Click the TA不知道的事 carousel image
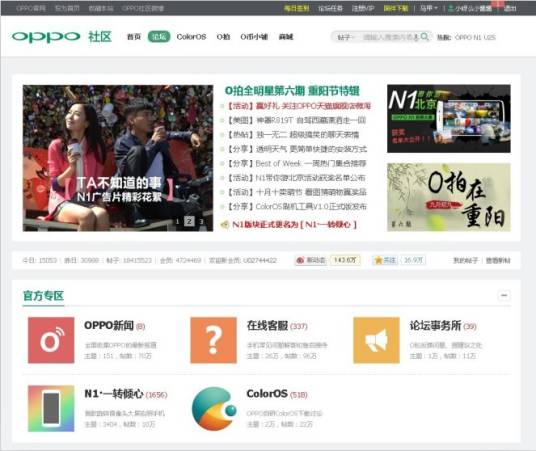 click(118, 158)
